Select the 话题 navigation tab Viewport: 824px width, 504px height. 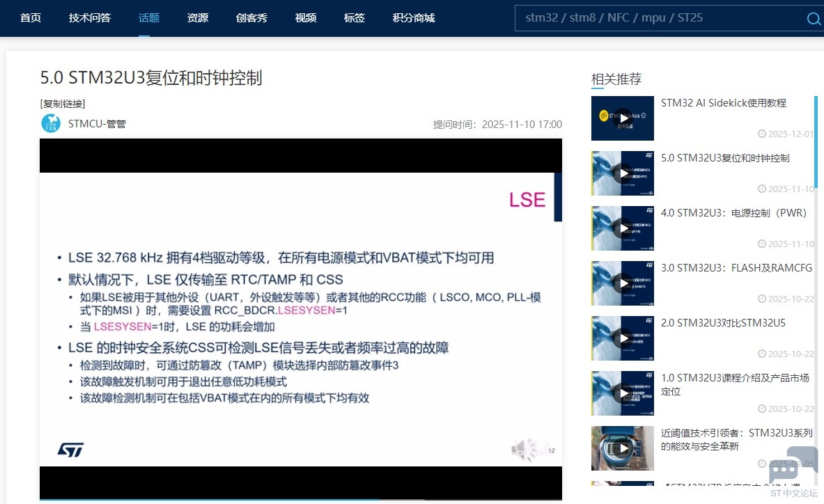click(x=149, y=18)
